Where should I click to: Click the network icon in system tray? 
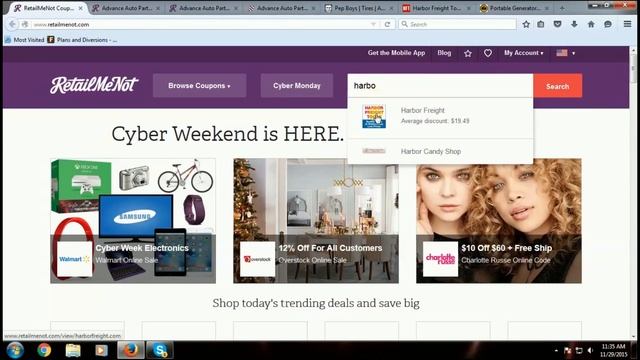pyautogui.click(x=579, y=350)
